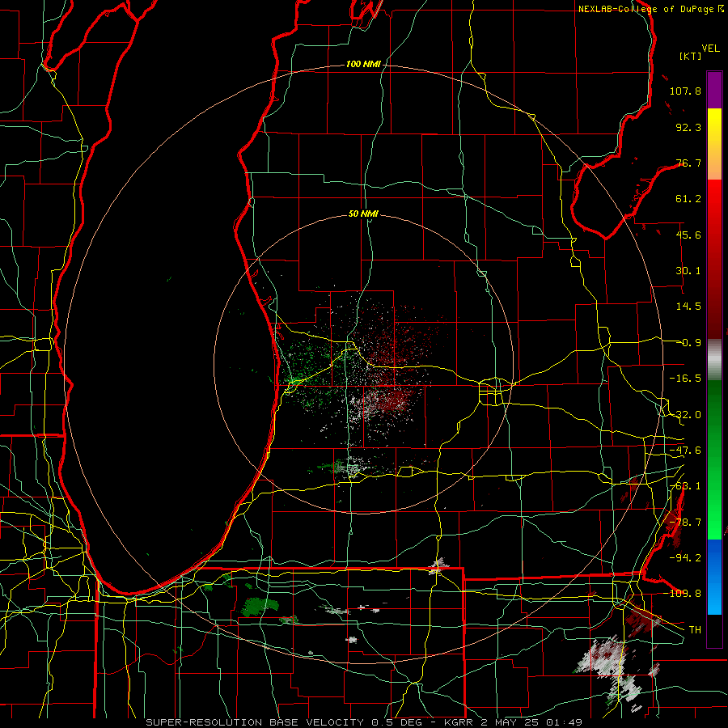Select the 14.5 legend value
Screen dimensions: 728x728
tap(688, 307)
